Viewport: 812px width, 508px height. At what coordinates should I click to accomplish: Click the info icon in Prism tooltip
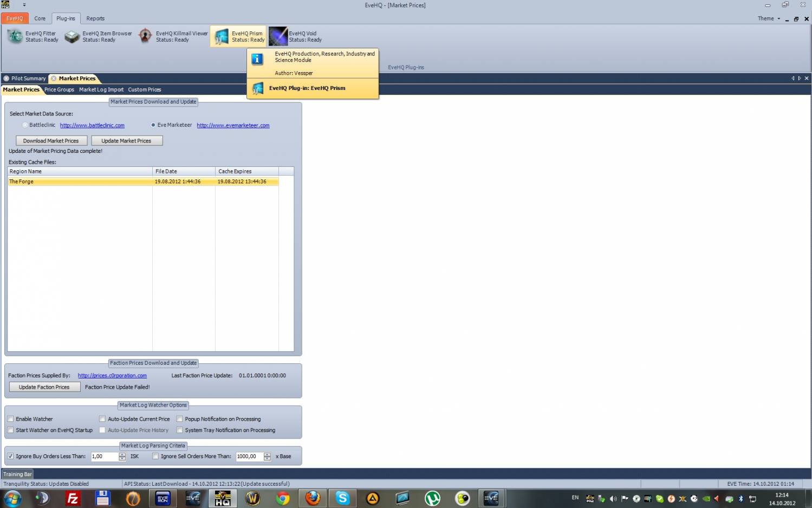[258, 59]
